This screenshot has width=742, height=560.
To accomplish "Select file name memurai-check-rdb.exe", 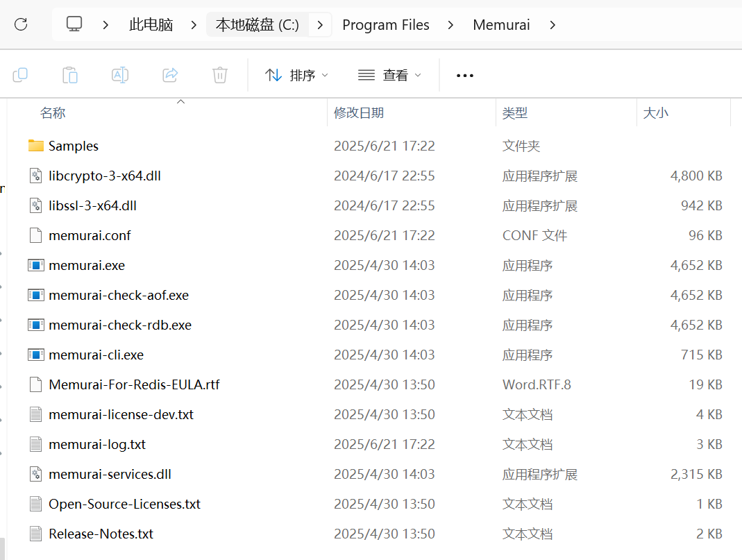I will coord(119,325).
